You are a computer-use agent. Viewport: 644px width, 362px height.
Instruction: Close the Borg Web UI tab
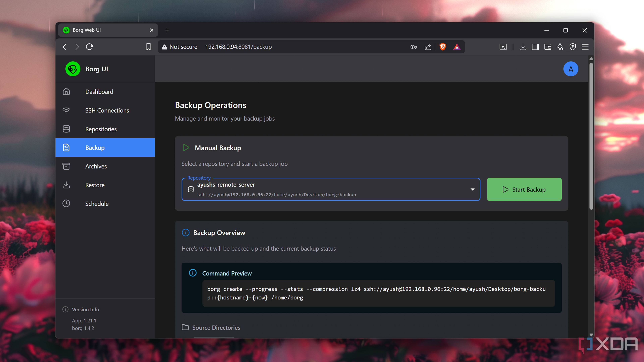[x=151, y=30]
